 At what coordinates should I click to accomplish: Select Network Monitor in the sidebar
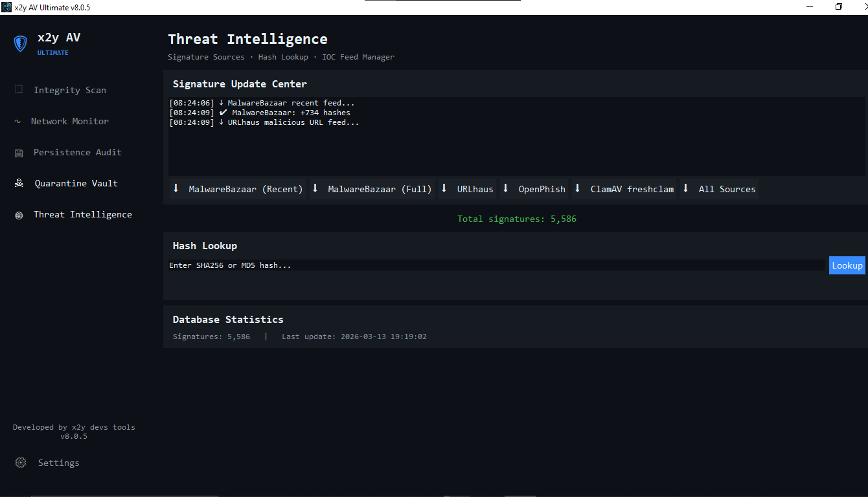pos(70,121)
